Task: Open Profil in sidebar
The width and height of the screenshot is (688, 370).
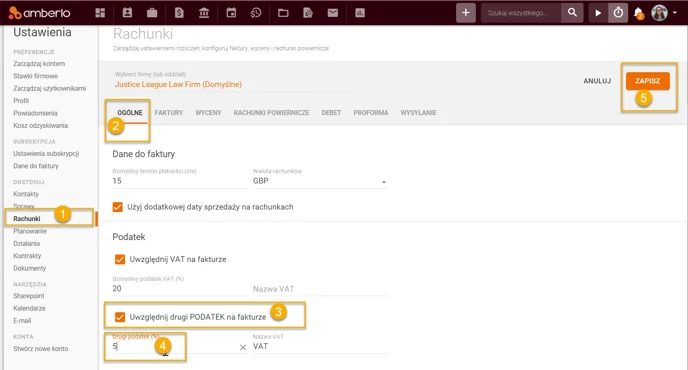Action: point(21,101)
